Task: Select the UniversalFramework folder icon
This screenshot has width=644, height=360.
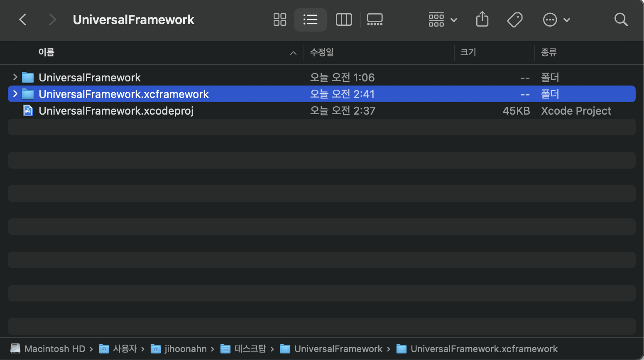Action: pyautogui.click(x=28, y=77)
